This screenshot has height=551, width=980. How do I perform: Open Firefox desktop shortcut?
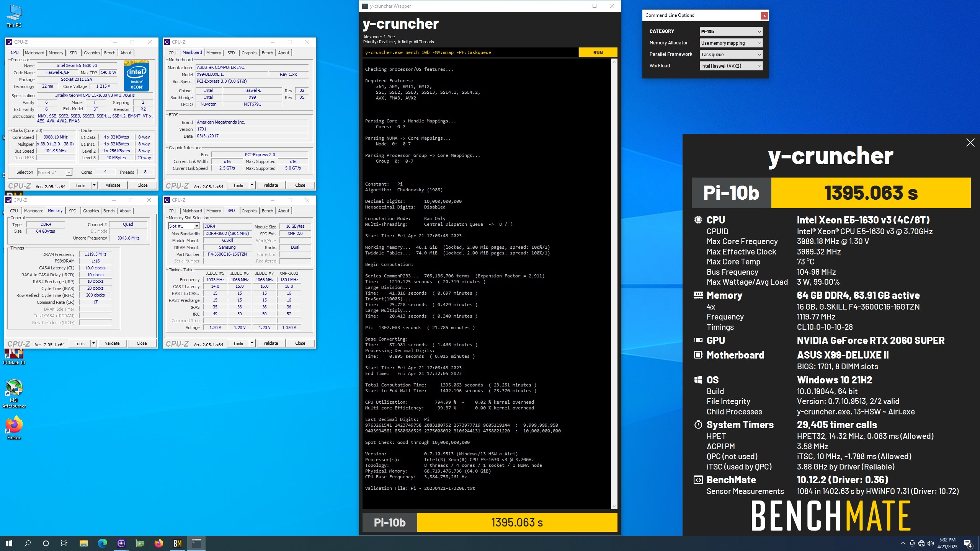[x=14, y=428]
